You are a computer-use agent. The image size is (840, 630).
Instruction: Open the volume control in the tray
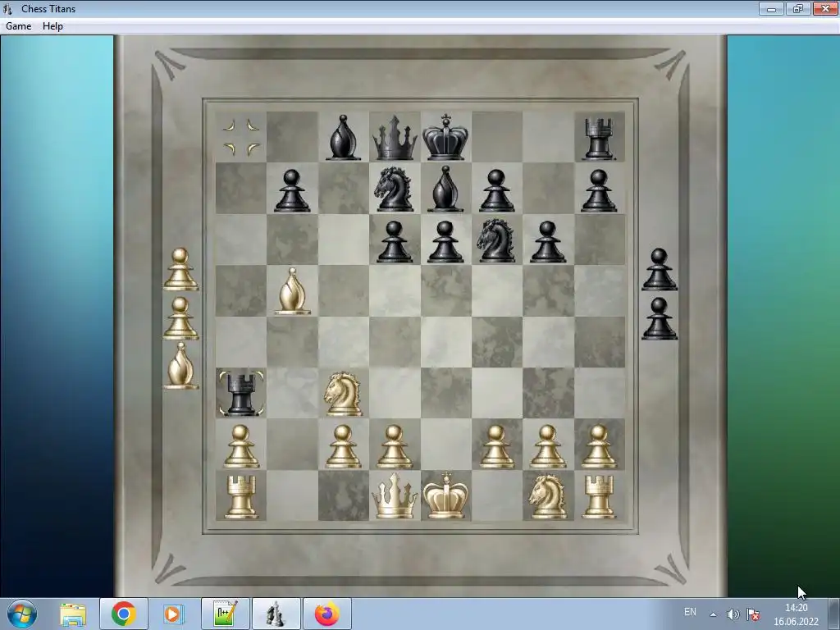click(x=733, y=614)
